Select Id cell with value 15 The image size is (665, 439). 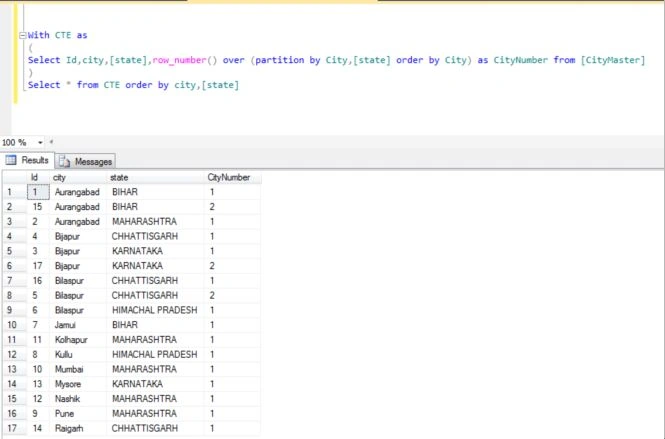pyautogui.click(x=38, y=207)
